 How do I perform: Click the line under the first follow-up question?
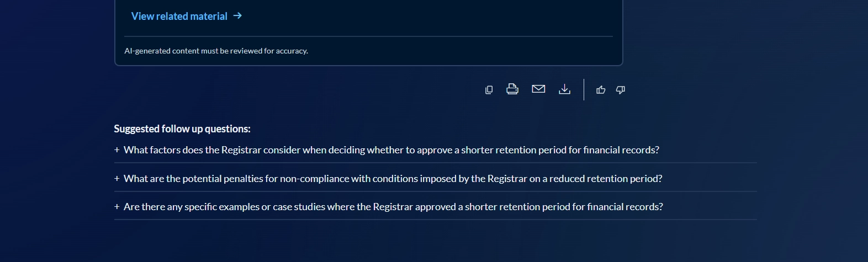point(435,163)
